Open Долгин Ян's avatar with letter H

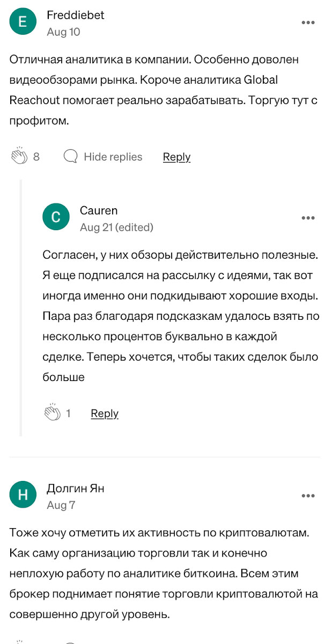click(23, 494)
